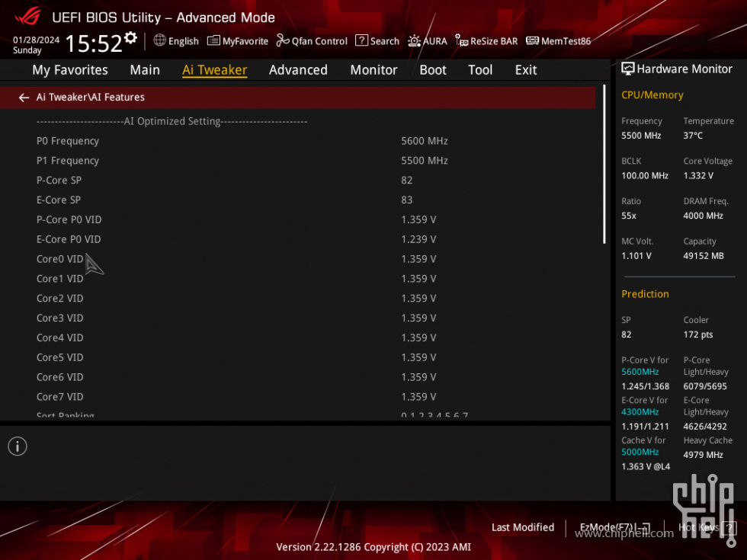The width and height of the screenshot is (747, 560).
Task: Go to the Exit tab
Action: tap(526, 70)
